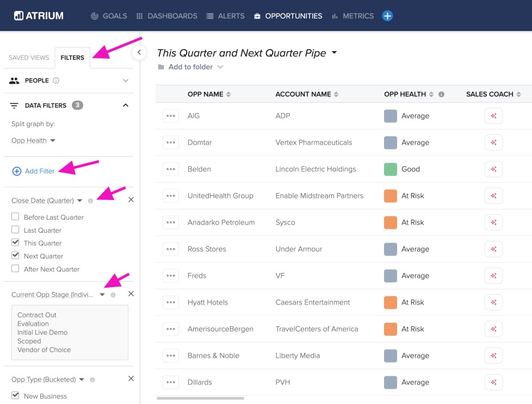This screenshot has height=404, width=532.
Task: Open the three-dot menu for Belden row
Action: click(171, 169)
